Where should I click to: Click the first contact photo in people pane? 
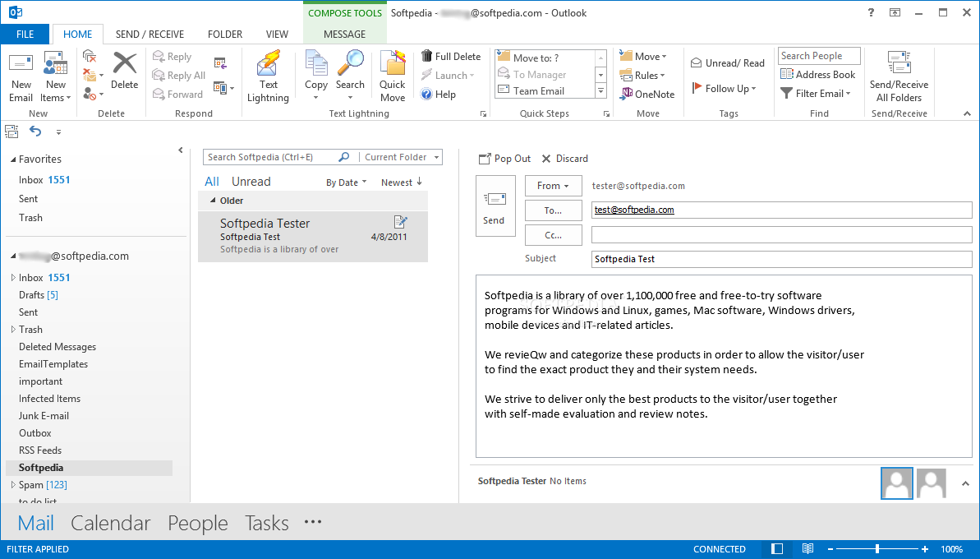897,483
